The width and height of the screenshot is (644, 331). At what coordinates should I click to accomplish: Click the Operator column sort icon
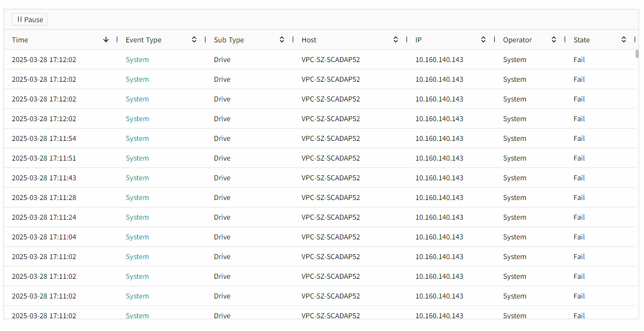tap(554, 40)
